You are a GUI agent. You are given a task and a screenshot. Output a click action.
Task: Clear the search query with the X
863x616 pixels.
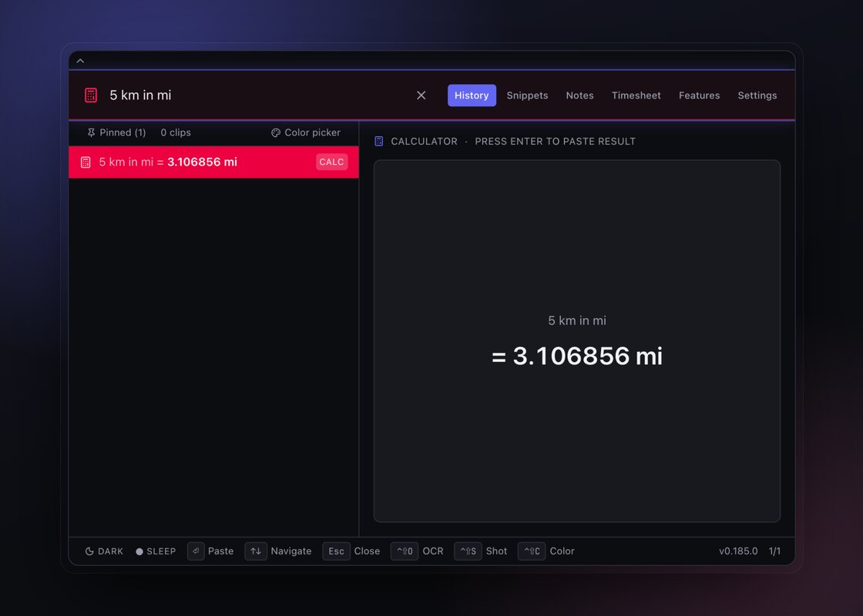click(421, 95)
